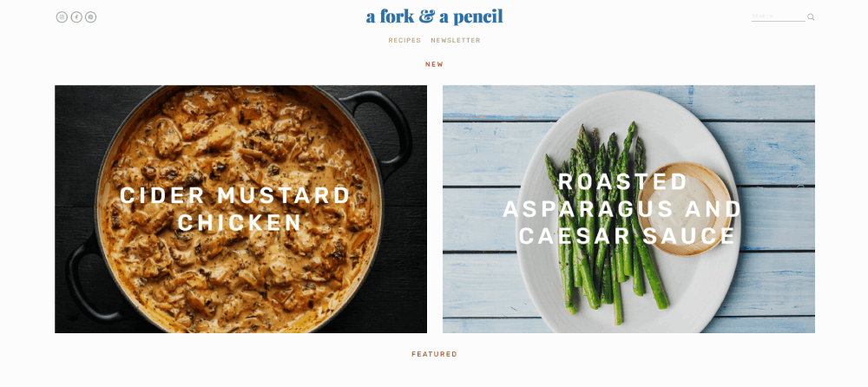Click the green asparagus spears on the plate
This screenshot has width=868, height=387.
603,233
